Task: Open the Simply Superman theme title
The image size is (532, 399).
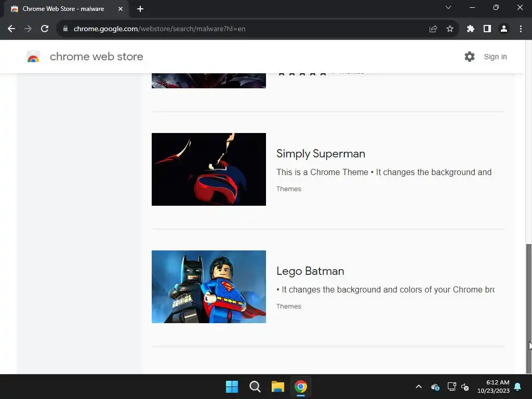Action: click(x=321, y=154)
